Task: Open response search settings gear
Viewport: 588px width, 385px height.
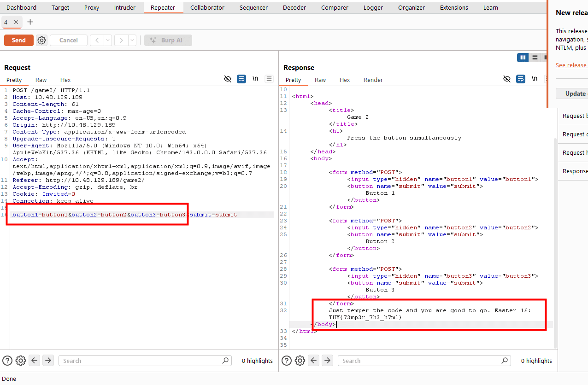Action: point(300,361)
